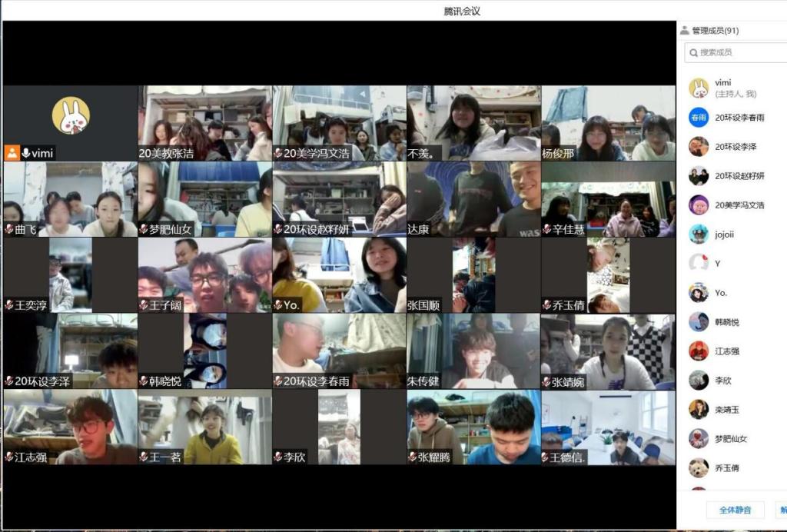Click the magnifier icon in member search
Image resolution: width=787 pixels, height=532 pixels.
pyautogui.click(x=693, y=52)
